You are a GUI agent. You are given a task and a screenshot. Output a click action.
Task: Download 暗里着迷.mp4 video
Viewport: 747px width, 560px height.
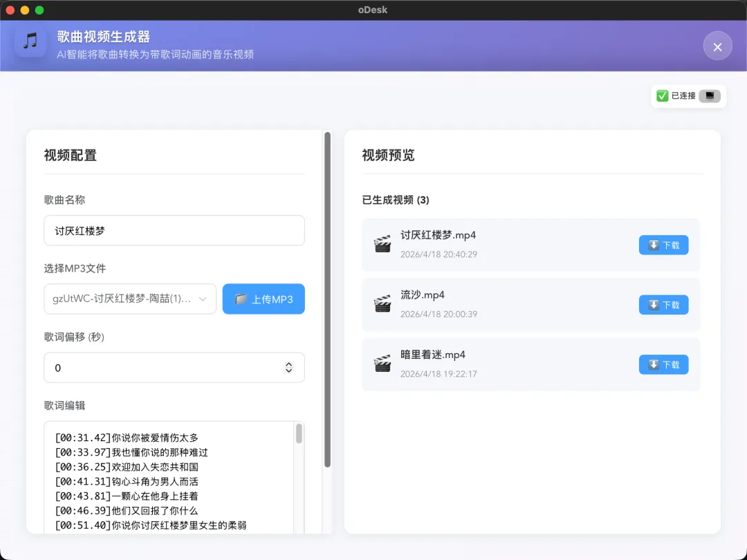(x=663, y=365)
